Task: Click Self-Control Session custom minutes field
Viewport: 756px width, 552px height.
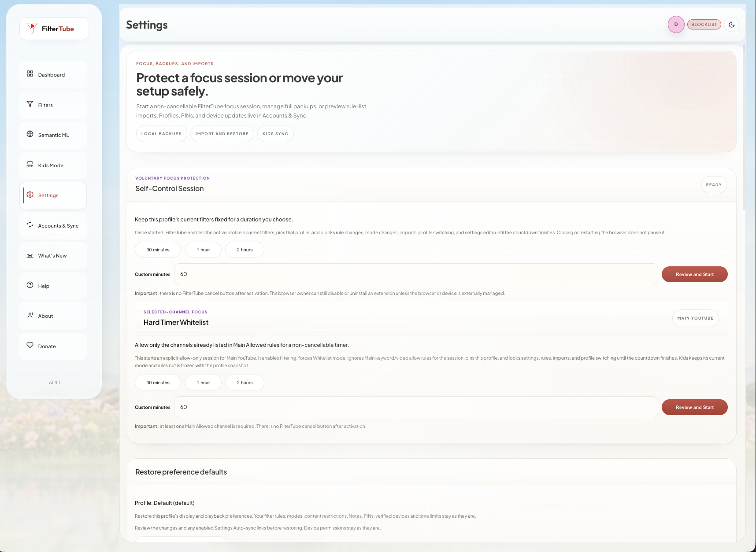Action: pyautogui.click(x=416, y=274)
